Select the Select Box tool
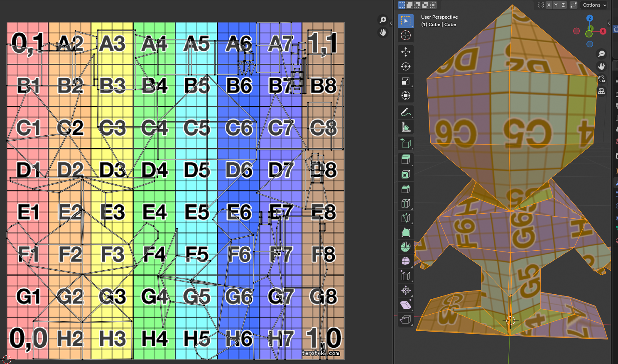This screenshot has width=618, height=364. (406, 21)
